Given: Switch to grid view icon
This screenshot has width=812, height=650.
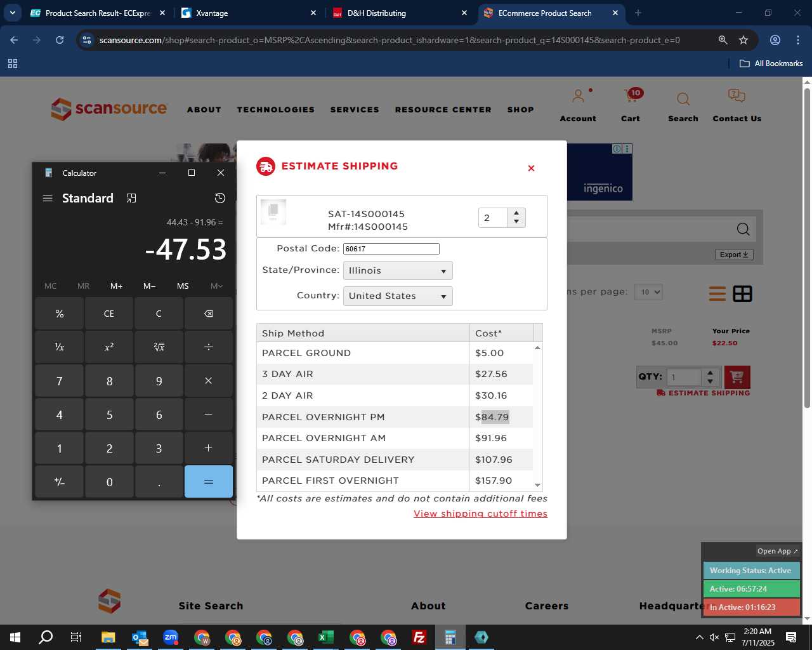Looking at the screenshot, I should tap(742, 294).
